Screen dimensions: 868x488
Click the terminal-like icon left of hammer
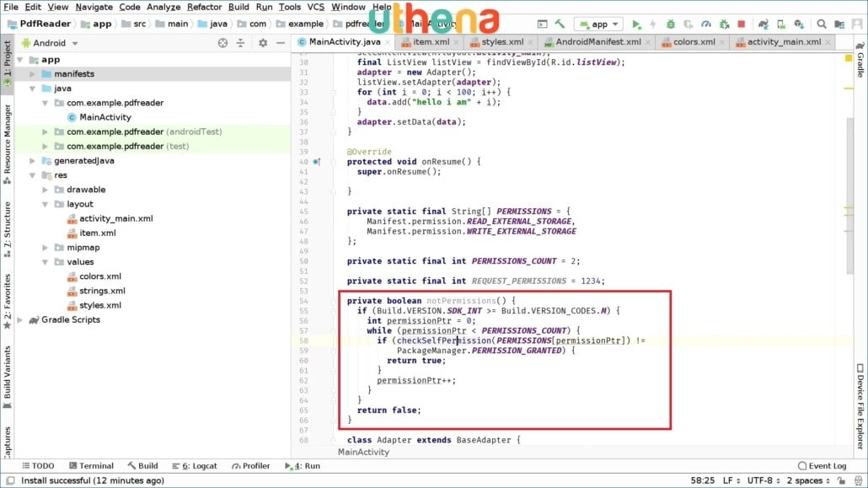point(543,24)
